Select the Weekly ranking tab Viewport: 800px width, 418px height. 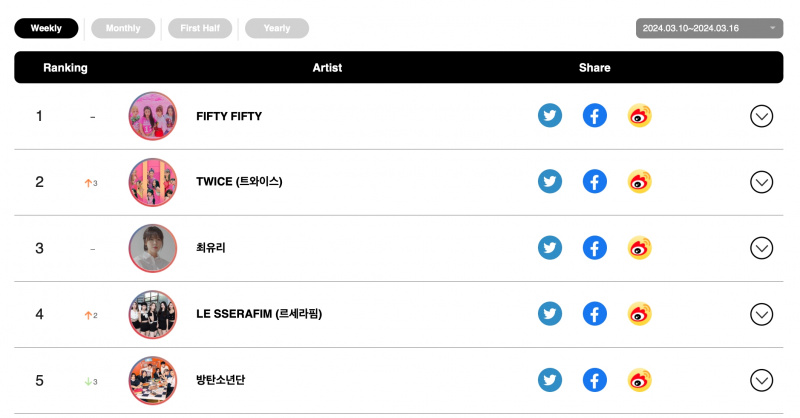pyautogui.click(x=46, y=29)
